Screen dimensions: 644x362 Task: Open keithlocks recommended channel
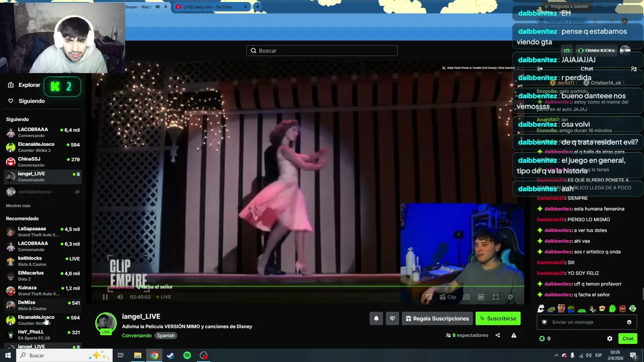[x=43, y=261]
